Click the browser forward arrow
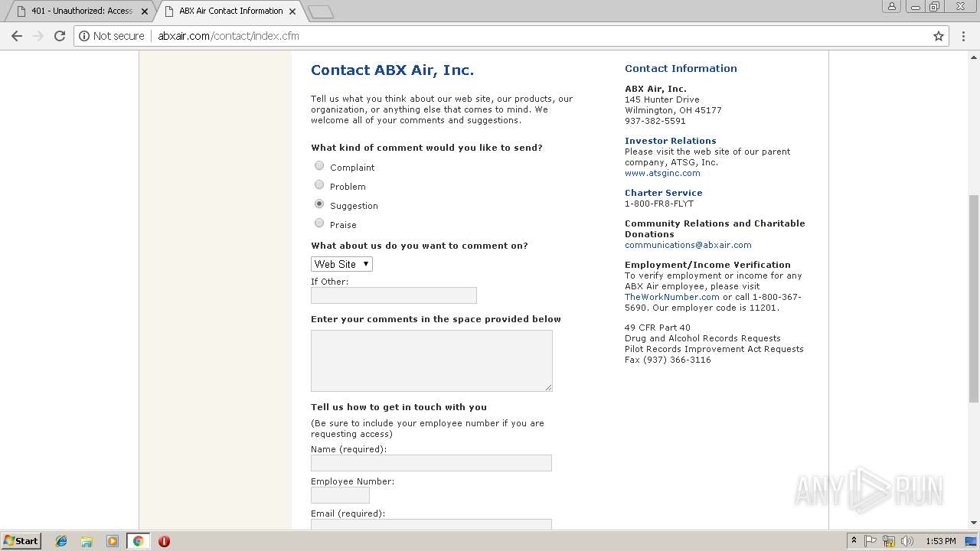The height and width of the screenshot is (551, 980). (x=38, y=36)
